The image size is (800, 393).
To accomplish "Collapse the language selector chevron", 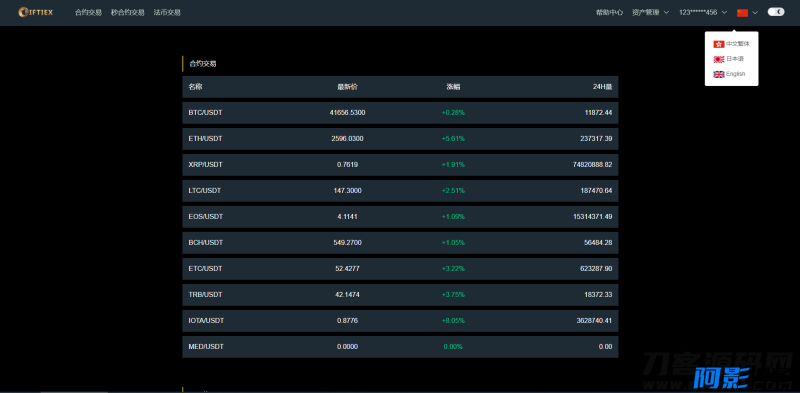I will tap(755, 13).
